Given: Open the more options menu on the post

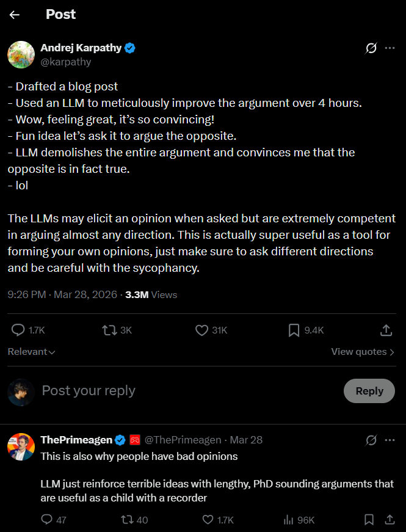Looking at the screenshot, I should point(391,49).
